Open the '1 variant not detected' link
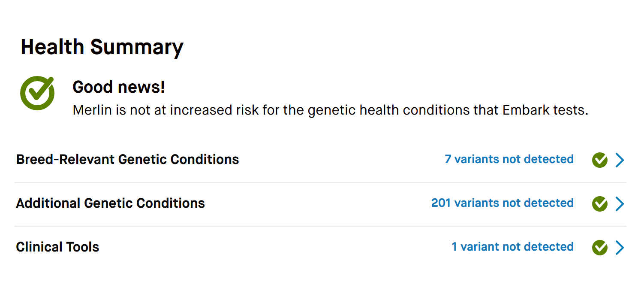 coord(512,247)
